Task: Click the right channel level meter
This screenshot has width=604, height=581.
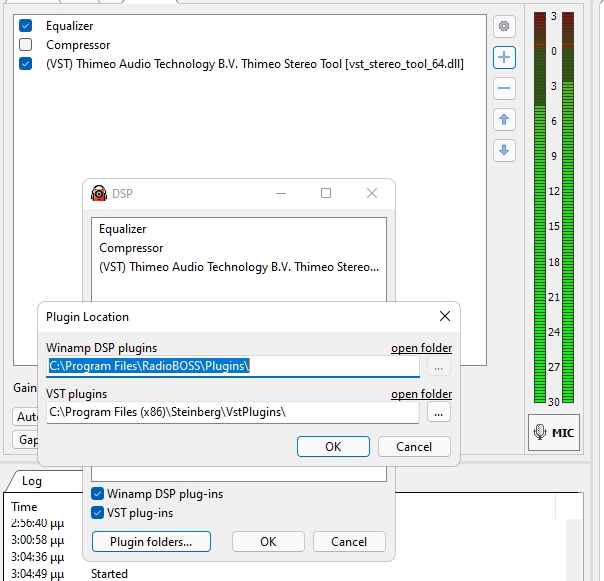Action: click(x=568, y=208)
